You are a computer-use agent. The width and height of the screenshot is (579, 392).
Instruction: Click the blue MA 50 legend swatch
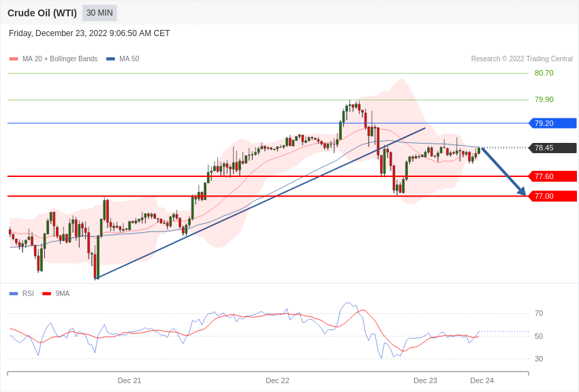110,59
